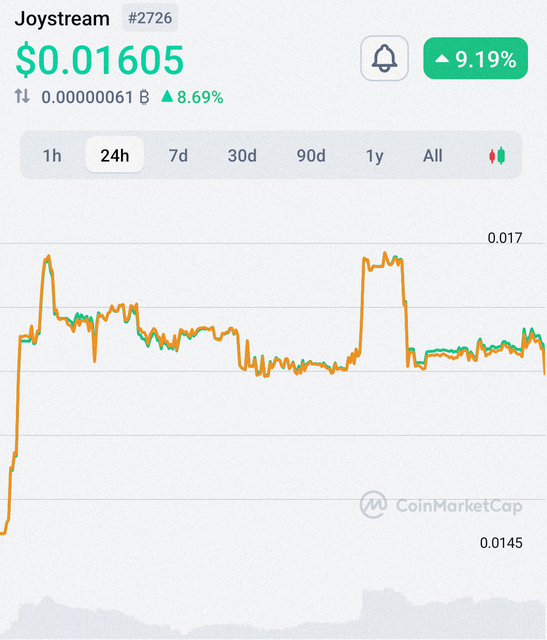Tap the CoinMarketCap logo watermark
This screenshot has width=547, height=640.
441,505
